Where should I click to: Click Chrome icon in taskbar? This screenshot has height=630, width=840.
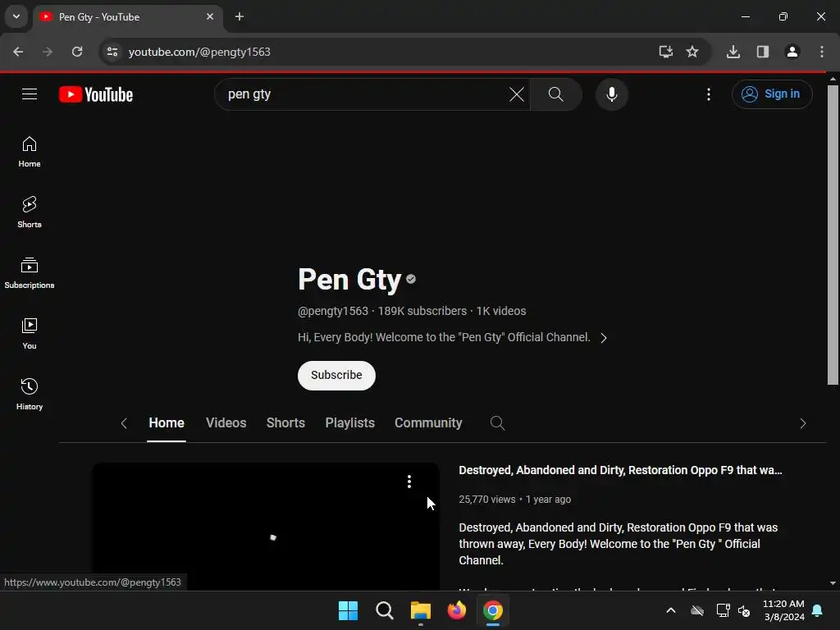(493, 610)
